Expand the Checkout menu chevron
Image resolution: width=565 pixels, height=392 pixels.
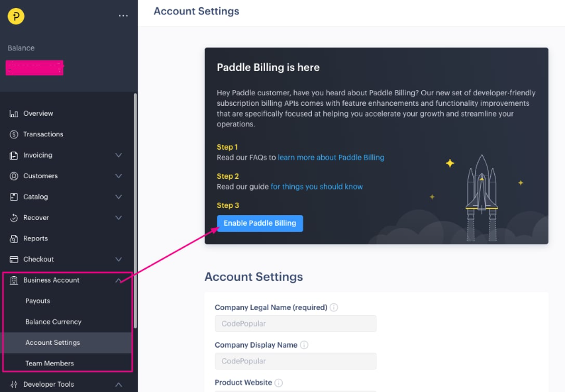(119, 260)
